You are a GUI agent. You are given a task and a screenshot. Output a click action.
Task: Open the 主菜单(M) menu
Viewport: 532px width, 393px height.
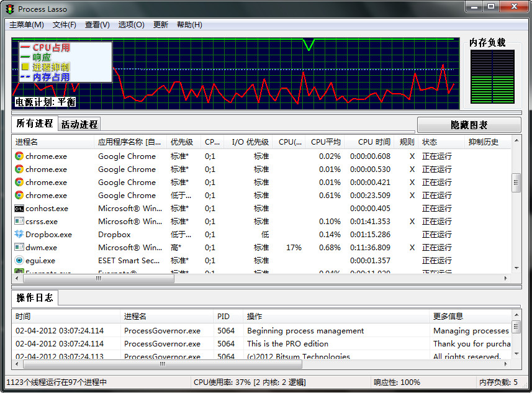coord(27,25)
